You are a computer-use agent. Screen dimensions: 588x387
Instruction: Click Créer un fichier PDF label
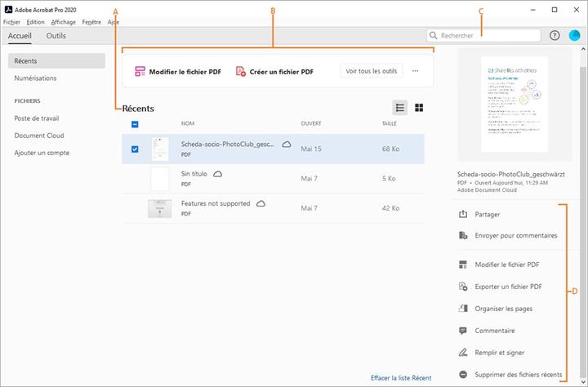(x=282, y=72)
